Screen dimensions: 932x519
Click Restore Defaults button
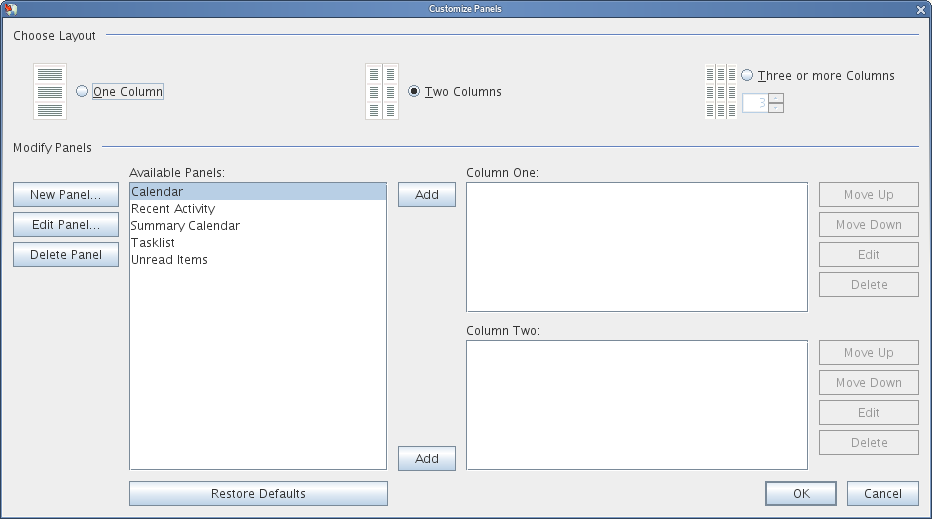click(258, 493)
